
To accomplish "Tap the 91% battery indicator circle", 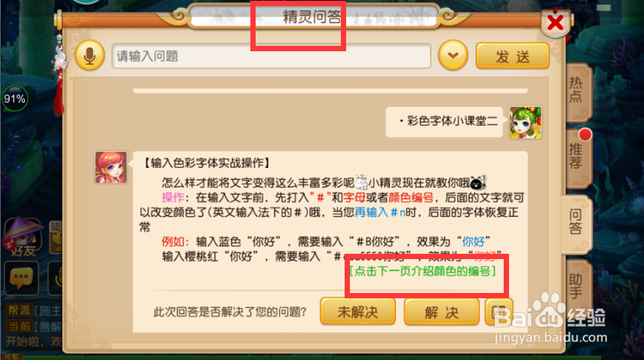I will (x=15, y=99).
